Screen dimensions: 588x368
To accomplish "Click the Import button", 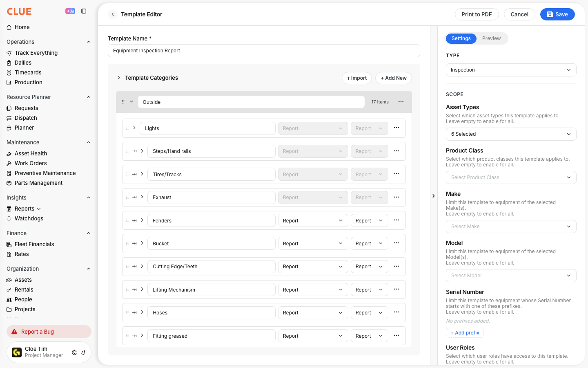I will point(357,78).
